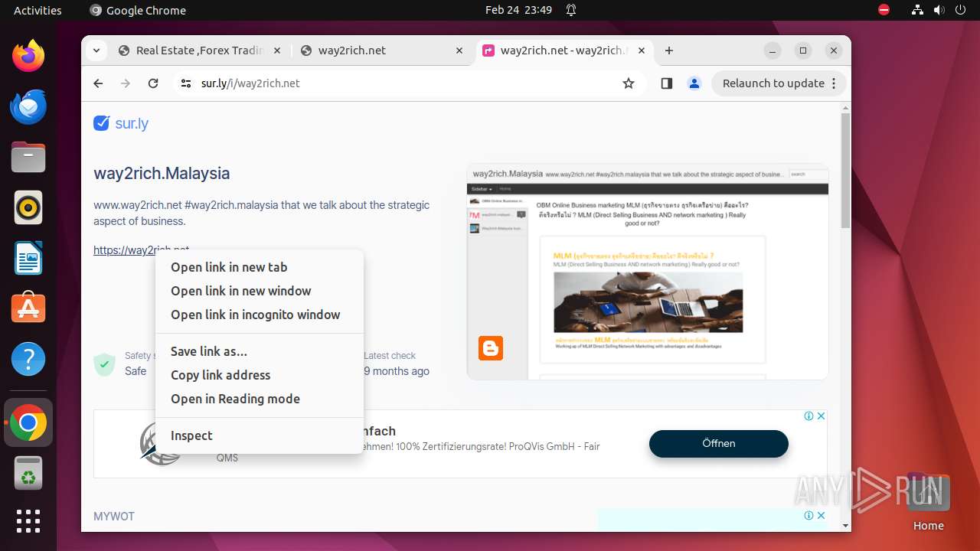The image size is (980, 551).
Task: Click page vertical scrollbar
Action: 845,171
